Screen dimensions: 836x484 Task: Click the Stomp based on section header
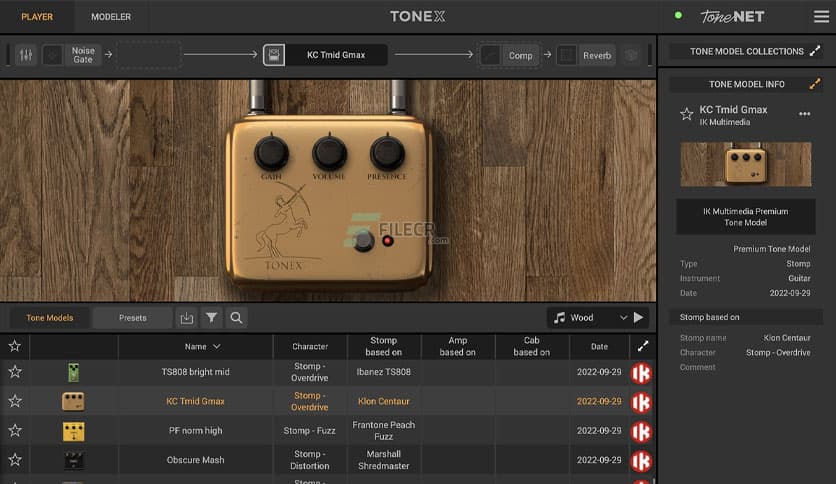click(x=745, y=317)
